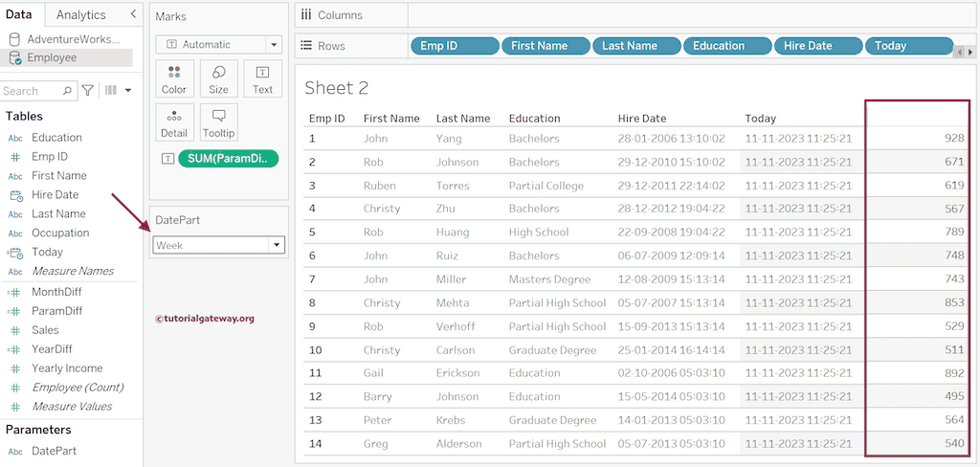This screenshot has height=467, width=980.
Task: Click the search magnifier icon
Action: 67,91
